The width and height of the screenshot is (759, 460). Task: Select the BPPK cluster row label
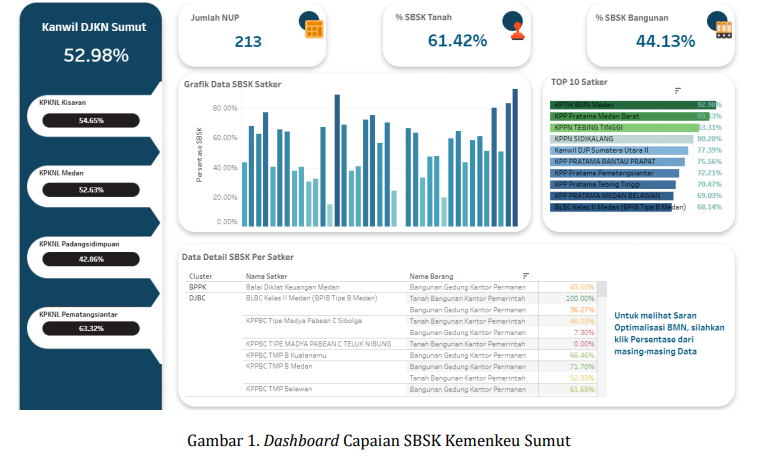point(198,287)
